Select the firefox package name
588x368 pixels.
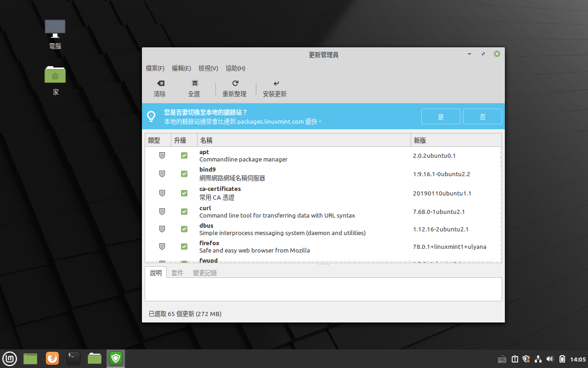click(x=209, y=243)
